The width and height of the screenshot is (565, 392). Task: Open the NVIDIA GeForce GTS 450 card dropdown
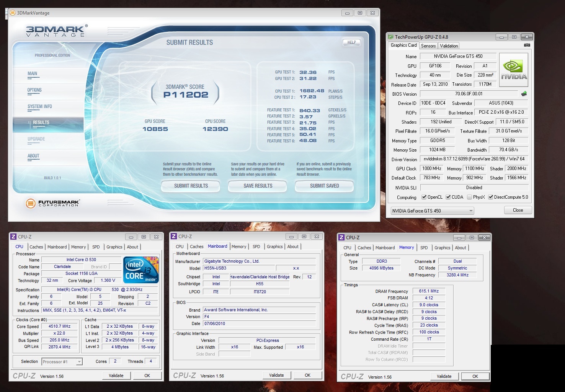pyautogui.click(x=432, y=211)
